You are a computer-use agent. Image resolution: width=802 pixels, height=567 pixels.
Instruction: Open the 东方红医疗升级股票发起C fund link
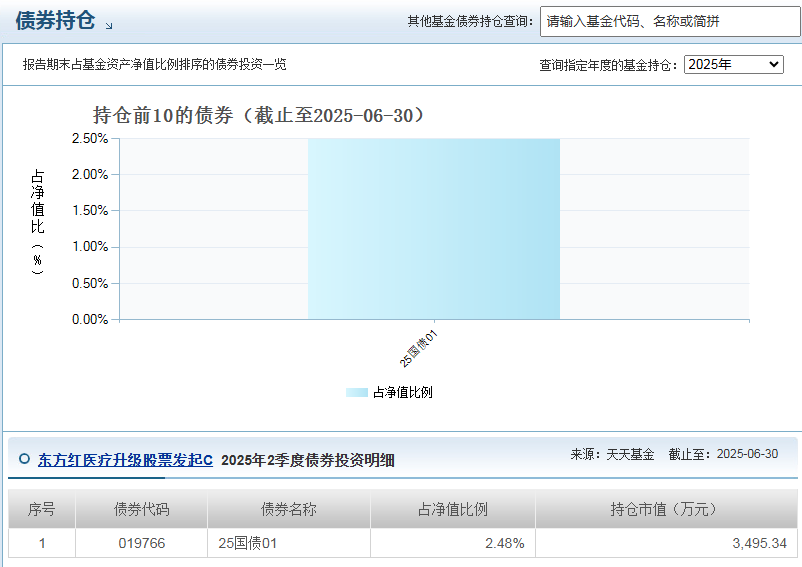click(125, 460)
